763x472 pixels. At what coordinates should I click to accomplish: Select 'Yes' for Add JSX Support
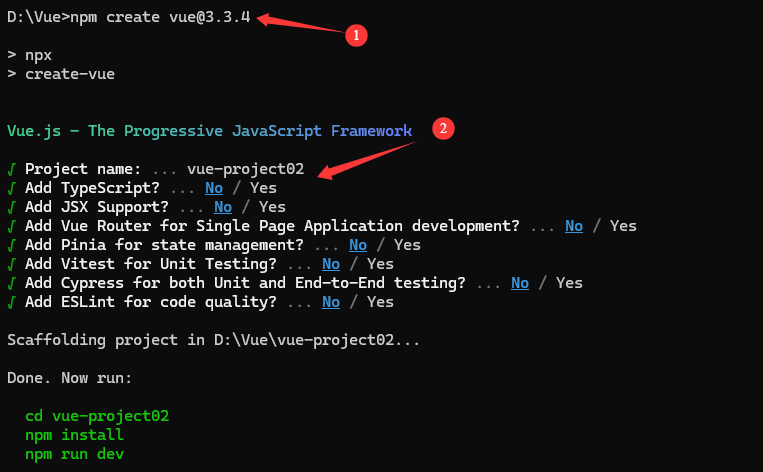[272, 207]
